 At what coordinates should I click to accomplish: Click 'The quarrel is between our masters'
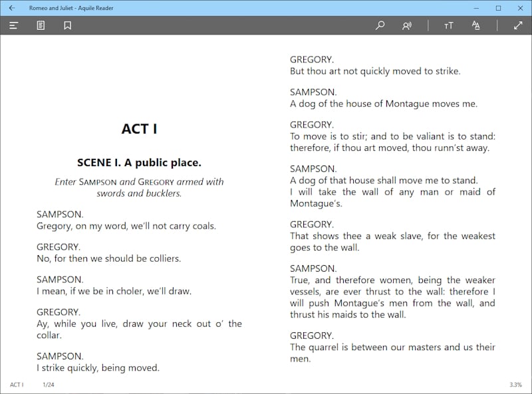[x=392, y=347]
